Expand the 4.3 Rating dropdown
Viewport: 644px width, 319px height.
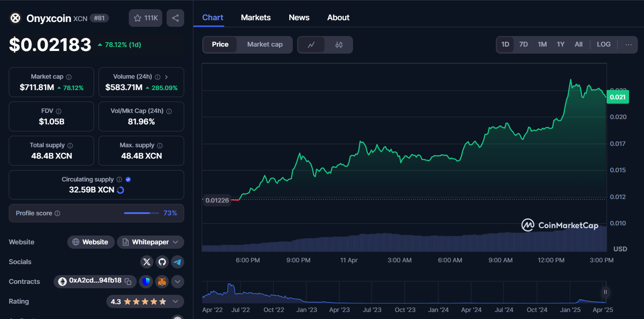click(x=175, y=301)
